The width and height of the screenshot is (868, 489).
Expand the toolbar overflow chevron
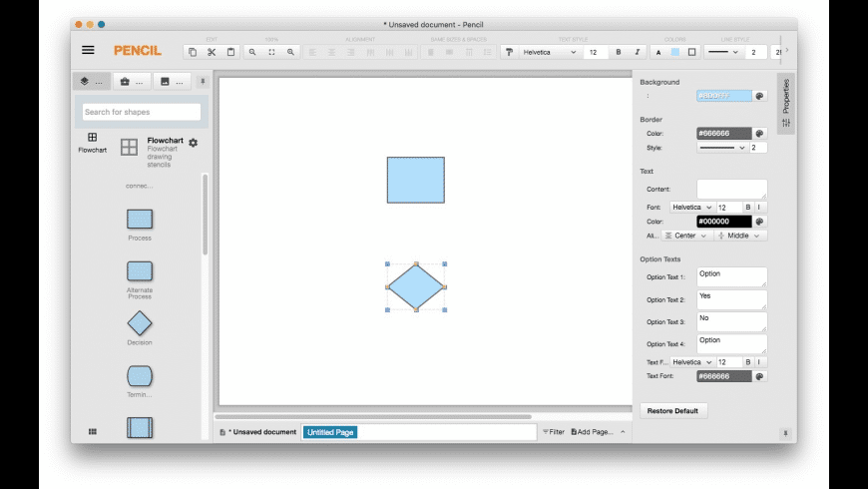787,50
